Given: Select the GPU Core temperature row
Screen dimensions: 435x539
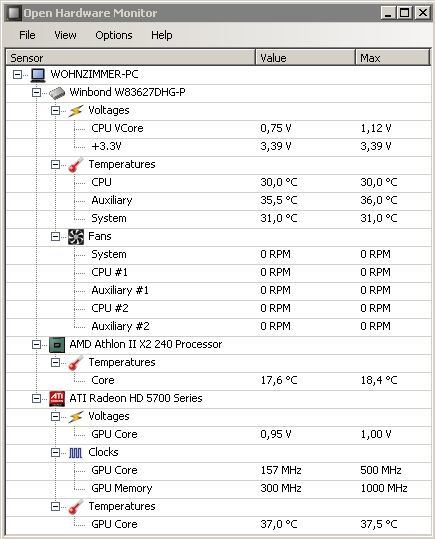Looking at the screenshot, I should tap(218, 524).
